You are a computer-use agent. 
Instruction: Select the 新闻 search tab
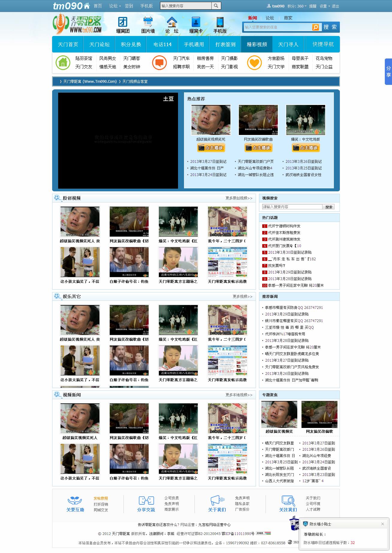[252, 18]
